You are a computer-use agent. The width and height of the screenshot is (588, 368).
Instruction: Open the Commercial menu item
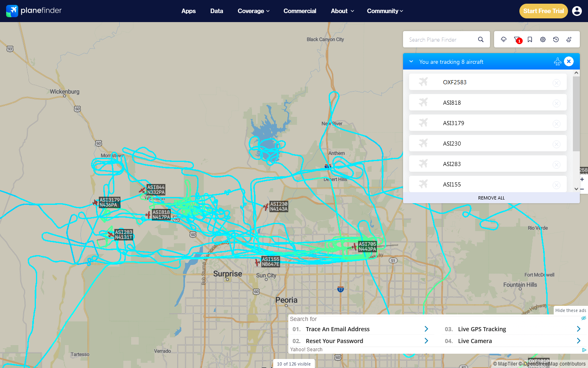point(300,11)
